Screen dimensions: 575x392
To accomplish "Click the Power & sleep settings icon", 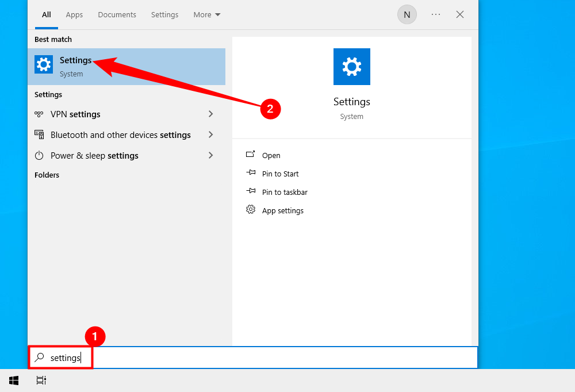I will pos(39,155).
